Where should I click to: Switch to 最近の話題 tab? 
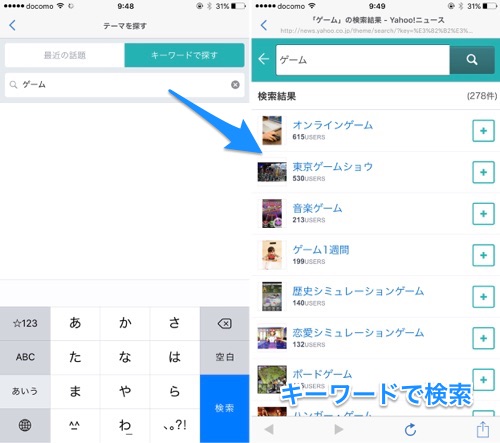pos(65,55)
